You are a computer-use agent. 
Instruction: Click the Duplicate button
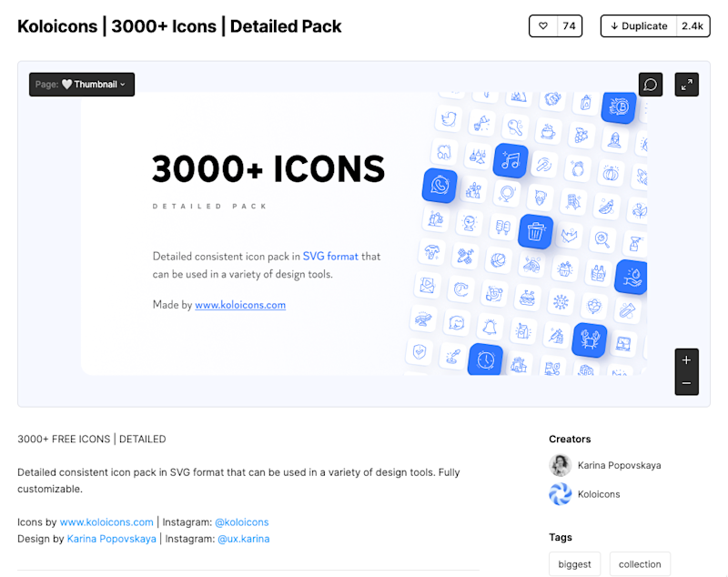pyautogui.click(x=639, y=26)
